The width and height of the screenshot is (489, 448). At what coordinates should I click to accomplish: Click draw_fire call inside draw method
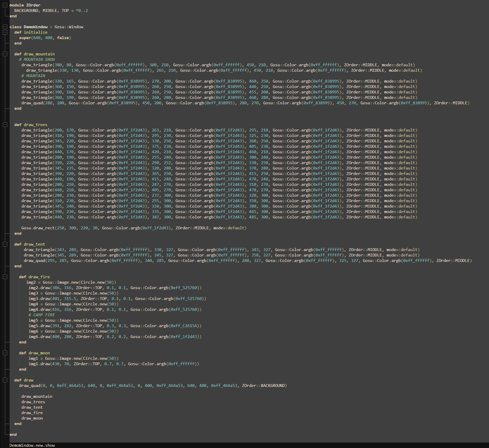32,413
